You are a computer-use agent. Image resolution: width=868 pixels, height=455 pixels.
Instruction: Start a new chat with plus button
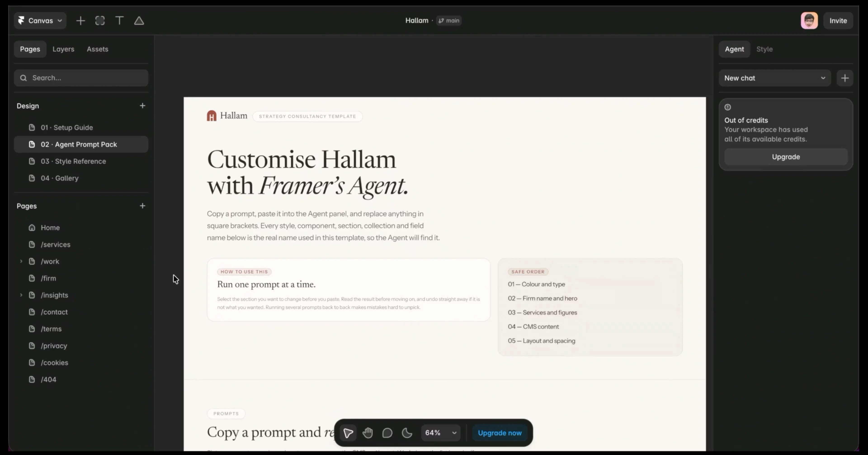[x=844, y=78]
